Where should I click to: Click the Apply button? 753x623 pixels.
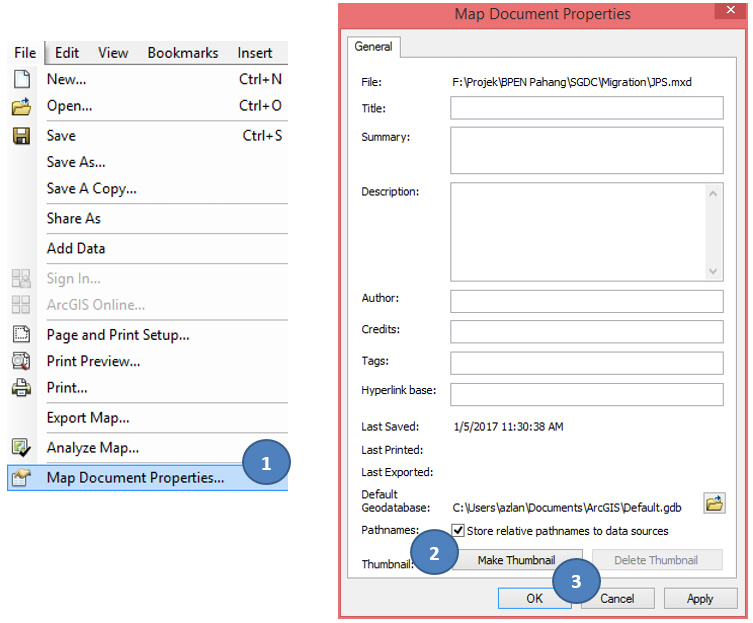(x=700, y=599)
